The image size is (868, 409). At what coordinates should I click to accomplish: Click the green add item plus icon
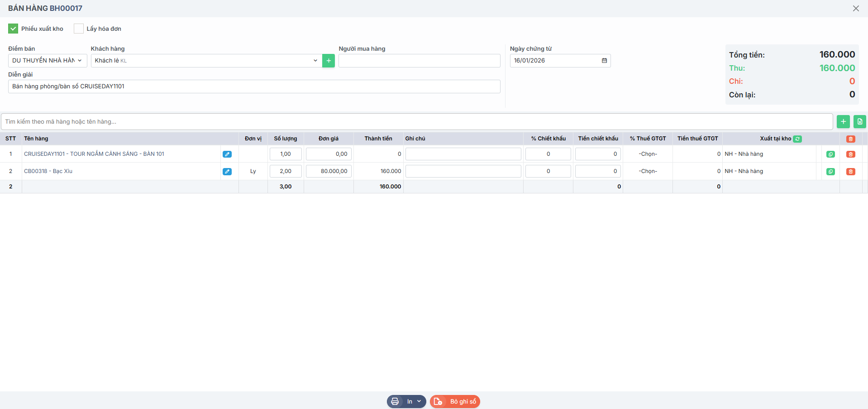point(843,121)
